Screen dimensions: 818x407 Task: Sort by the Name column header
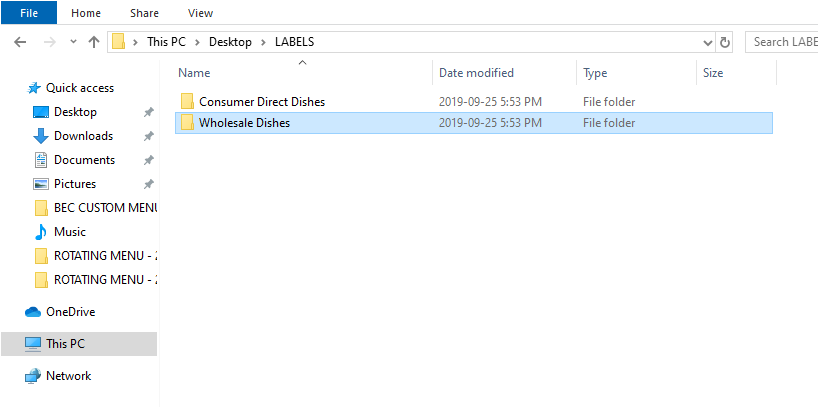coord(194,73)
